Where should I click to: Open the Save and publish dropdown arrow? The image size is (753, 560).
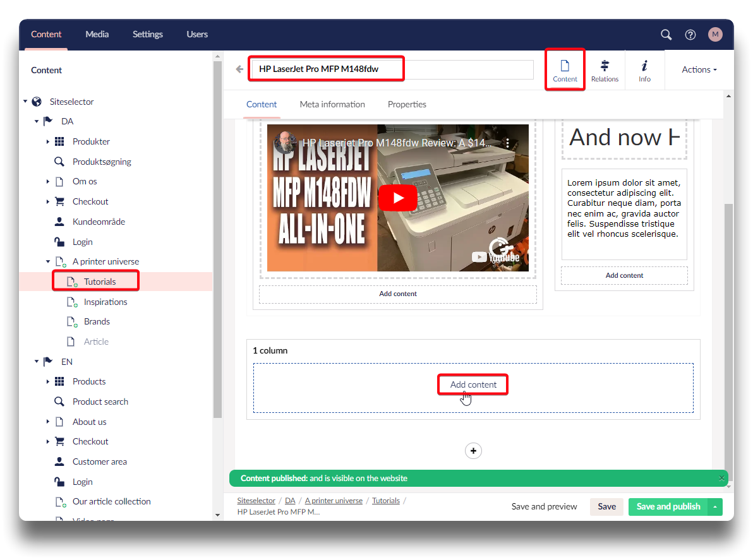[715, 507]
